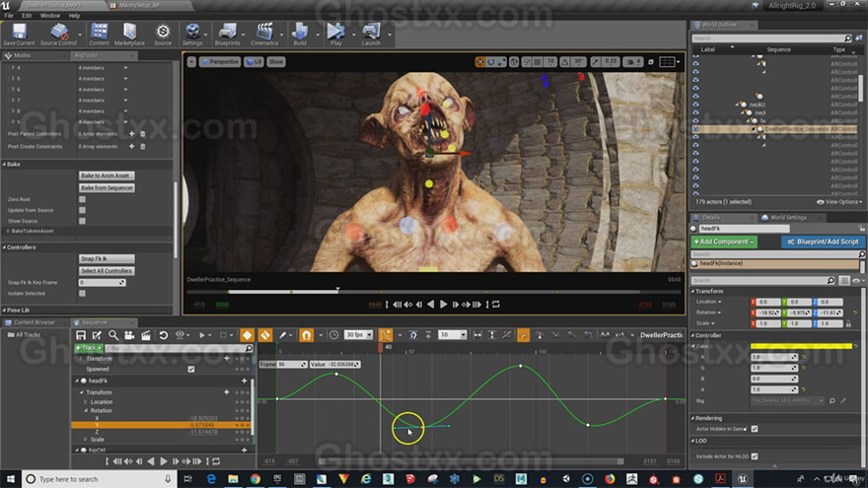The image size is (868, 488).
Task: Collapse the Bake section
Action: [x=4, y=165]
